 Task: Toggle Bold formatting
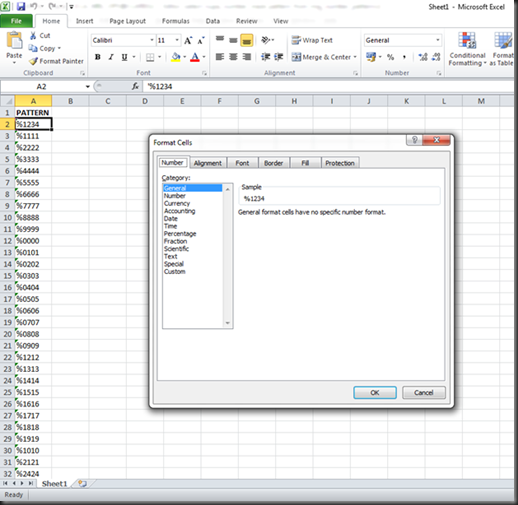[x=98, y=57]
